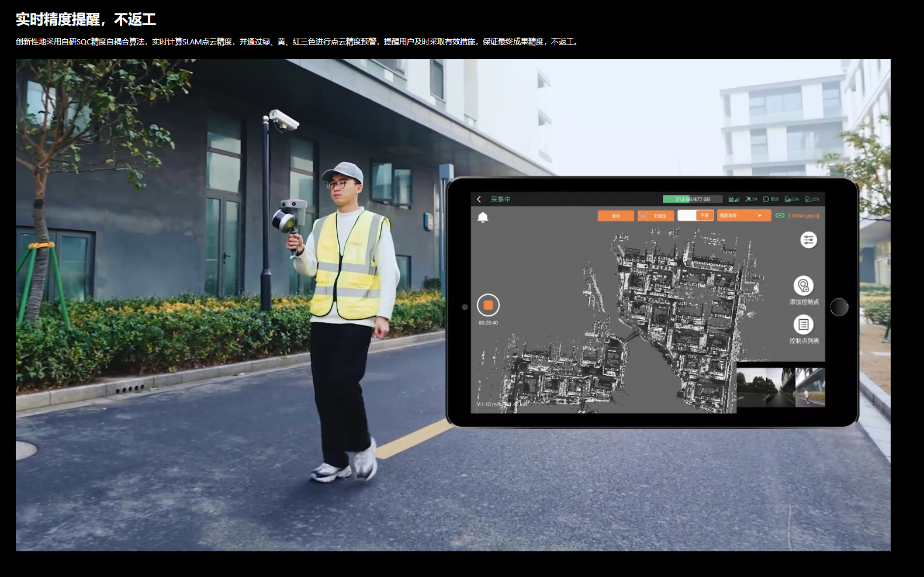The height and width of the screenshot is (577, 924).
Task: Tap the 32% battery indicator
Action: pos(812,199)
